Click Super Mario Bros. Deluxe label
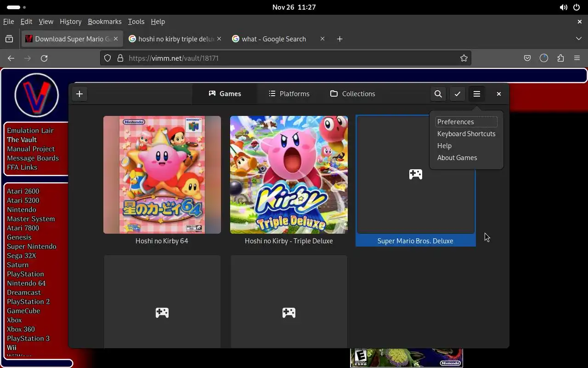 415,241
